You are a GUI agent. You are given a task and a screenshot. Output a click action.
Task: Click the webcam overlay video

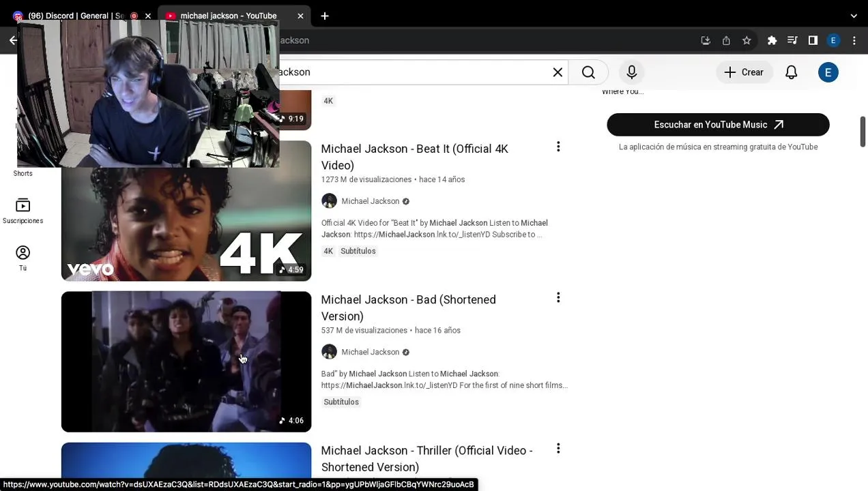point(148,93)
